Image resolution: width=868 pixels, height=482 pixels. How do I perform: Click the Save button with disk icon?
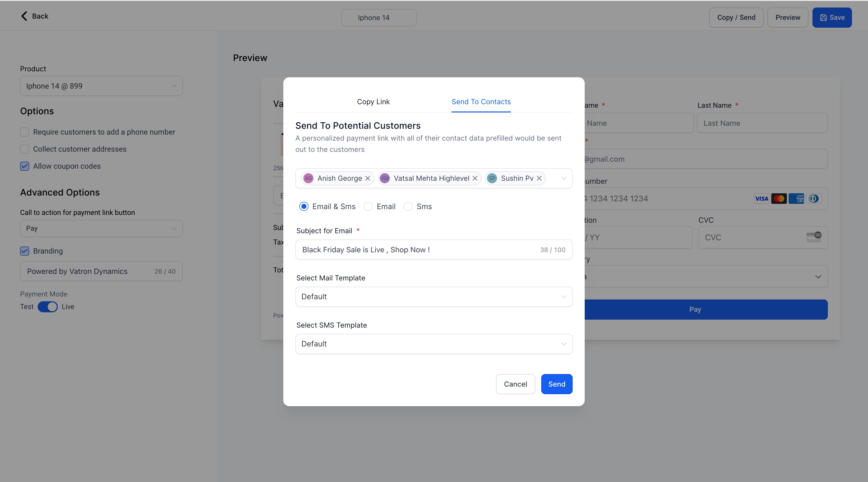pos(832,18)
